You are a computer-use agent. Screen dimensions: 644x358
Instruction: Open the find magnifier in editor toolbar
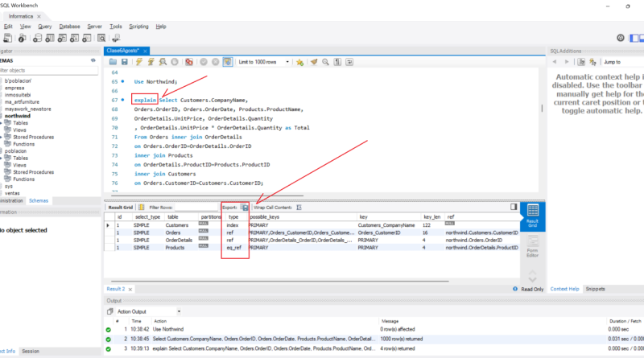325,62
